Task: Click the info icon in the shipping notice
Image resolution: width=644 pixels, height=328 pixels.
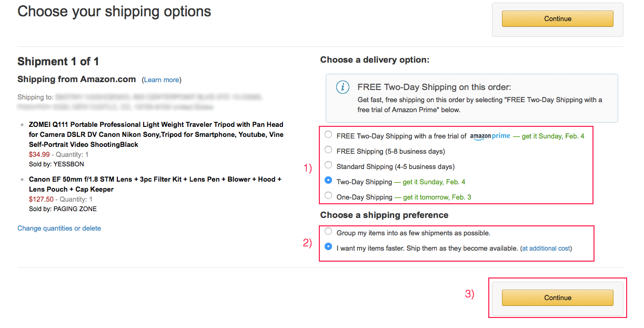Action: click(343, 87)
